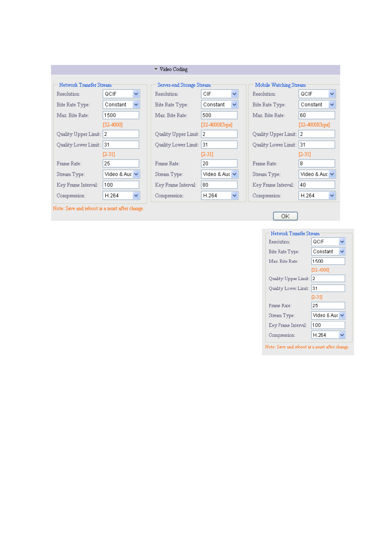This screenshot has width=392, height=556.
Task: Click the Mobile Watching Stream group title
Action: pyautogui.click(x=280, y=85)
